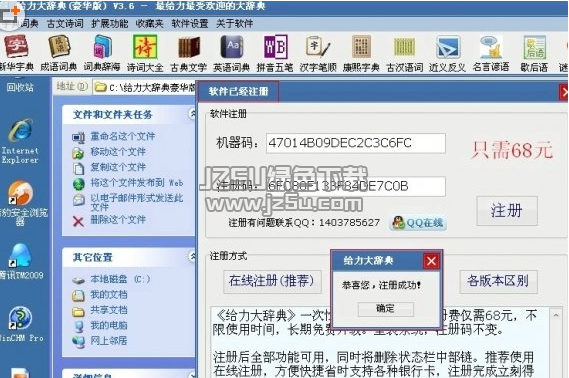Click the 我的文档 folder icon
This screenshot has height=378, width=569.
78,296
